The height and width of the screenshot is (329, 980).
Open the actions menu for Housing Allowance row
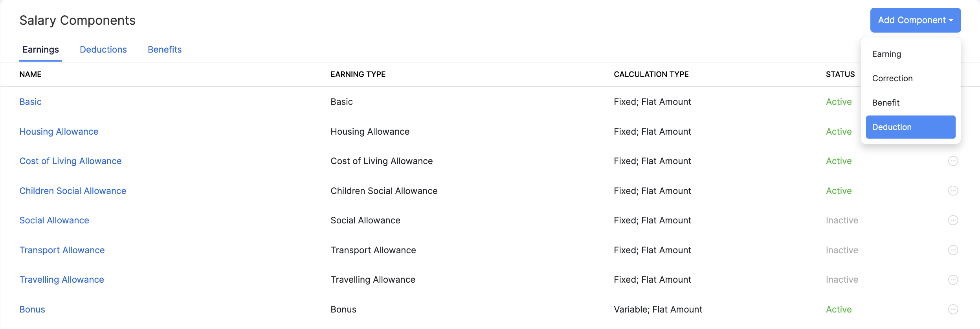tap(953, 132)
